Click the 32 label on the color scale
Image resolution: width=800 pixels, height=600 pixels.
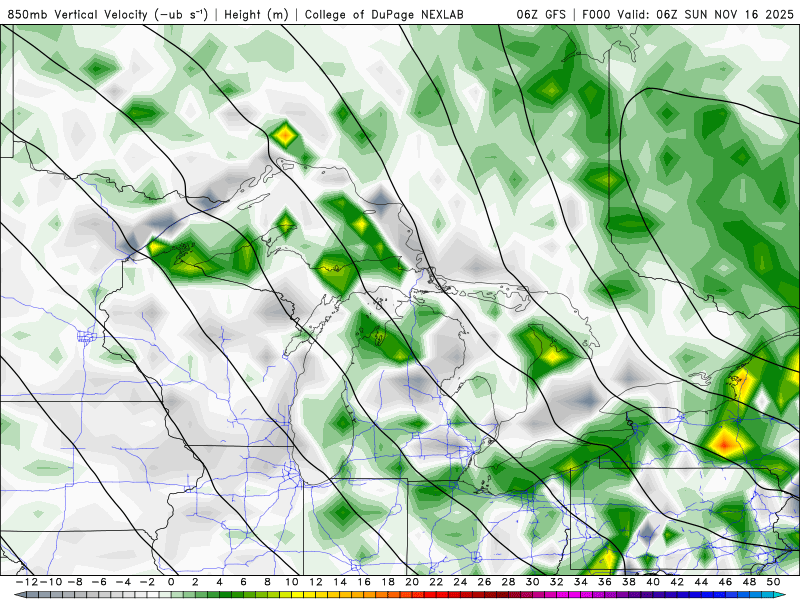click(x=557, y=582)
